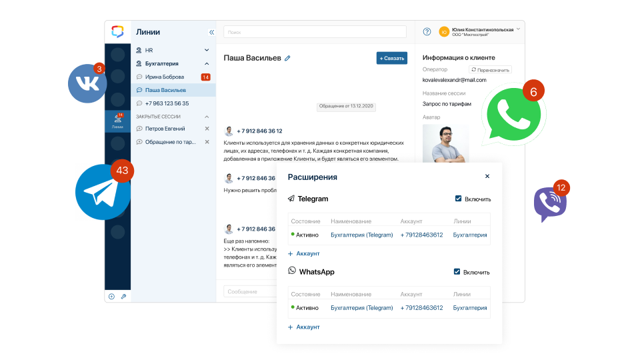This screenshot has height=364, width=640.
Task: Open Бухгалтерия (Telegram) link in WhatsApp table
Action: coord(361,308)
